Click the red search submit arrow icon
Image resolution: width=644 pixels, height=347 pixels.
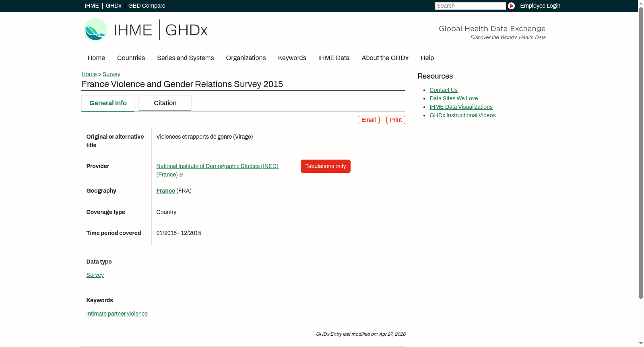[511, 6]
